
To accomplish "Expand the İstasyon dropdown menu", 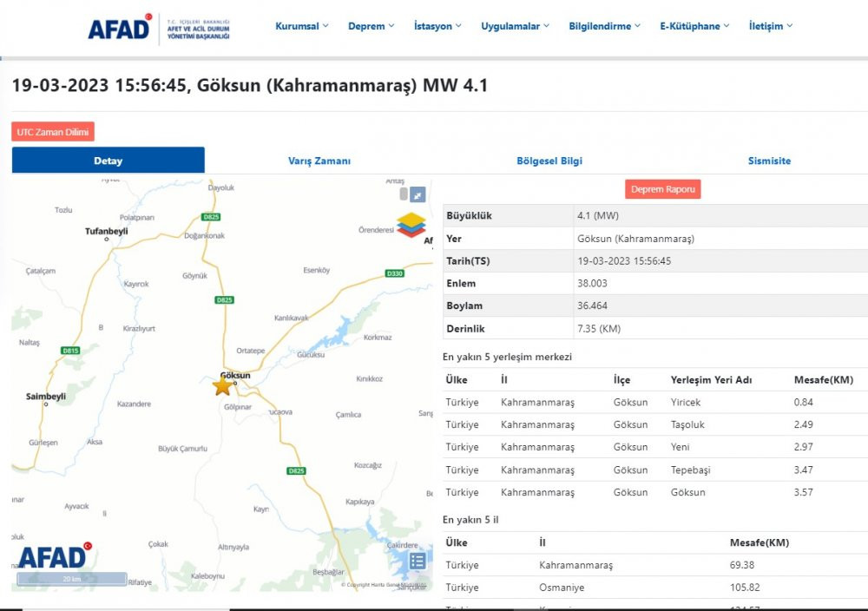I will [437, 26].
